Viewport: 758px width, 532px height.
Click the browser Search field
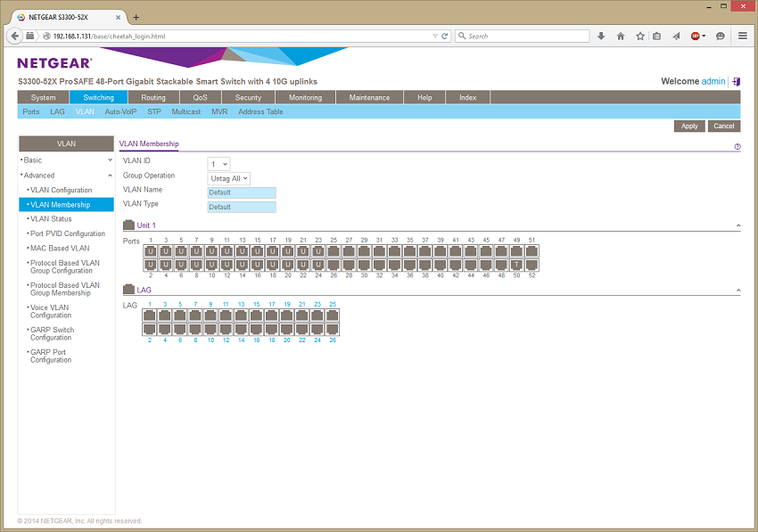pos(522,37)
